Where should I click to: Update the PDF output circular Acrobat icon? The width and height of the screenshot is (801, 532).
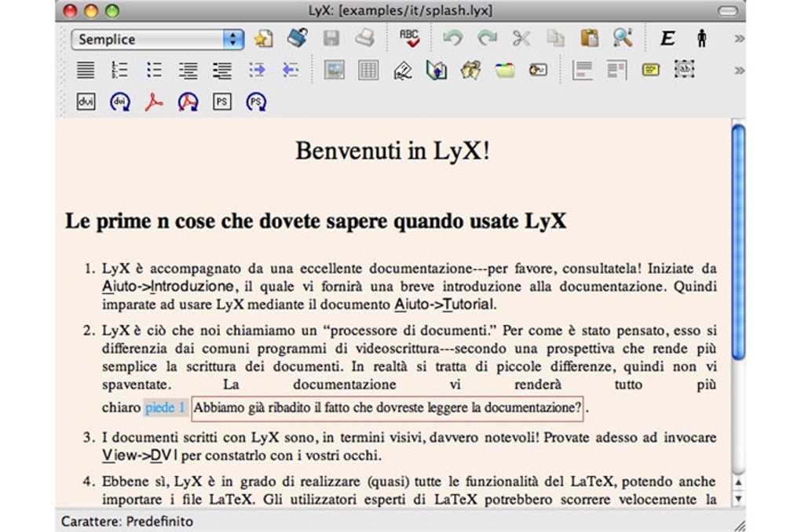188,101
